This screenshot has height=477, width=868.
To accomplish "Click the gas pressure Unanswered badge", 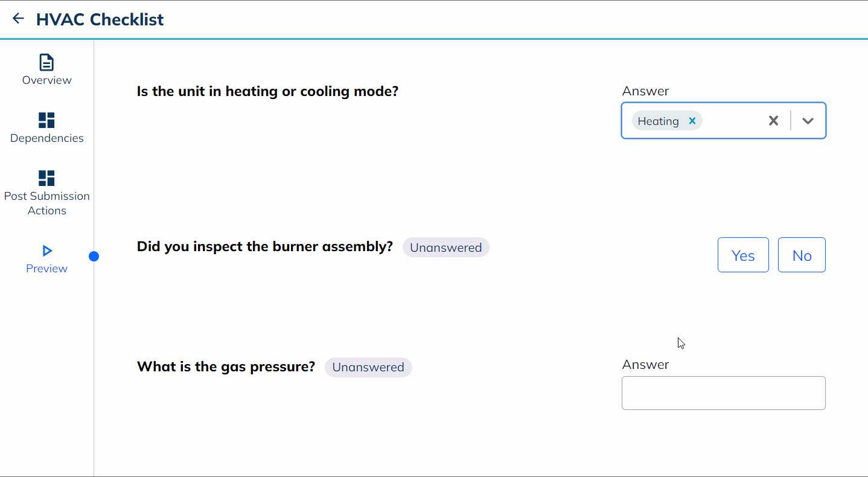I will click(368, 367).
